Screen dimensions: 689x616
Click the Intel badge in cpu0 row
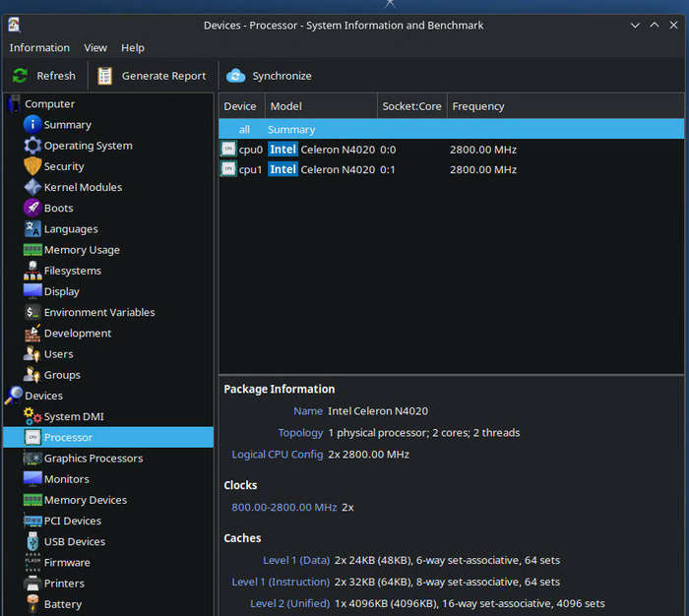click(x=283, y=150)
